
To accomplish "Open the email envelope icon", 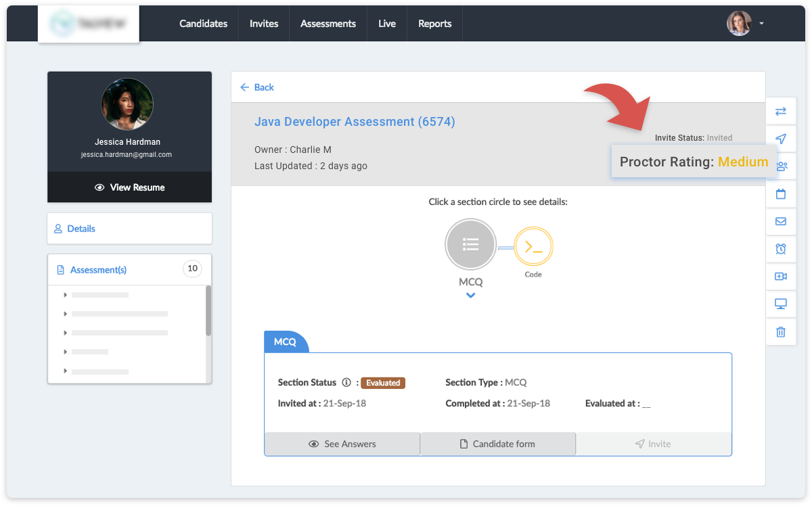I will pyautogui.click(x=781, y=221).
